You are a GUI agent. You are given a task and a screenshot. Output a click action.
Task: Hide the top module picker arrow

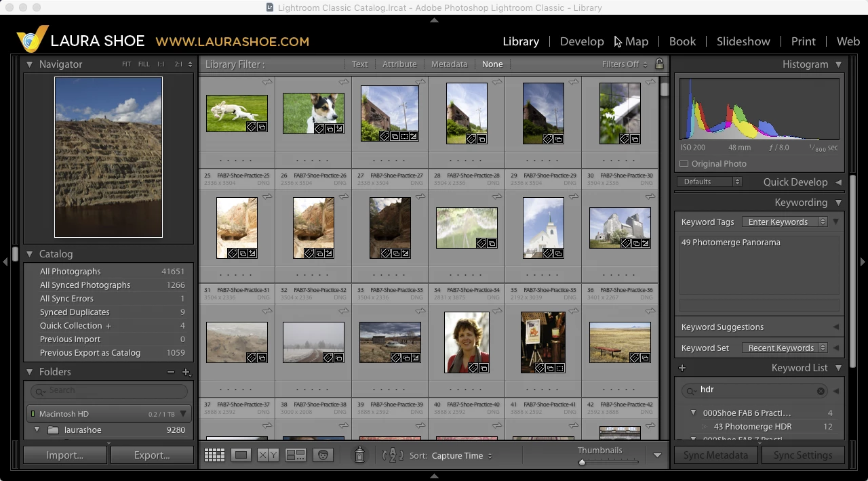[x=434, y=20]
